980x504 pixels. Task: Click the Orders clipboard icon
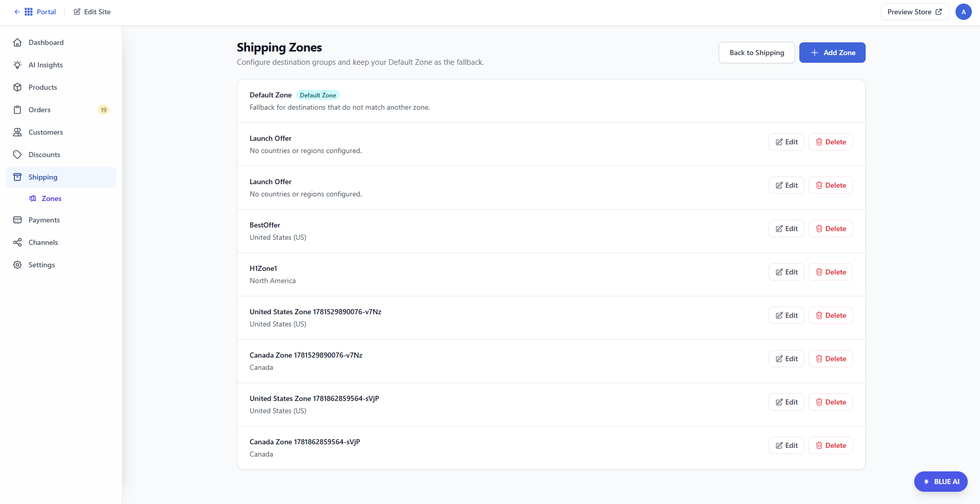[x=17, y=110]
